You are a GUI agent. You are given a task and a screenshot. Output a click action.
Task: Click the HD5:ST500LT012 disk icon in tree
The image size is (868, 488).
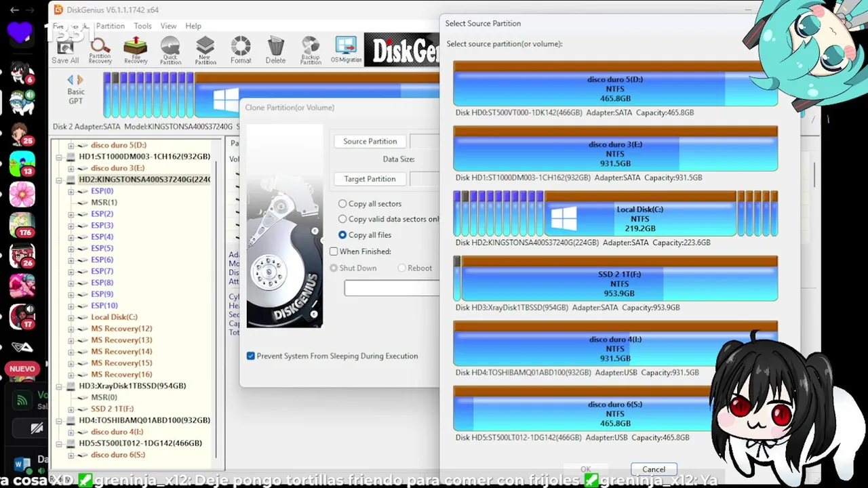click(71, 443)
